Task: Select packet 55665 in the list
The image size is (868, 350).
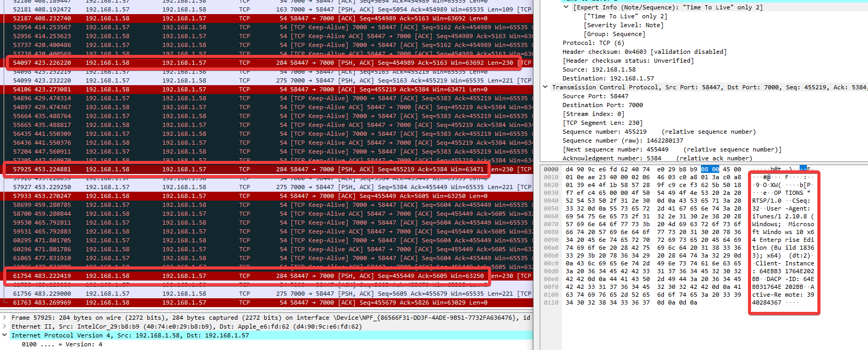Action: coord(267,125)
